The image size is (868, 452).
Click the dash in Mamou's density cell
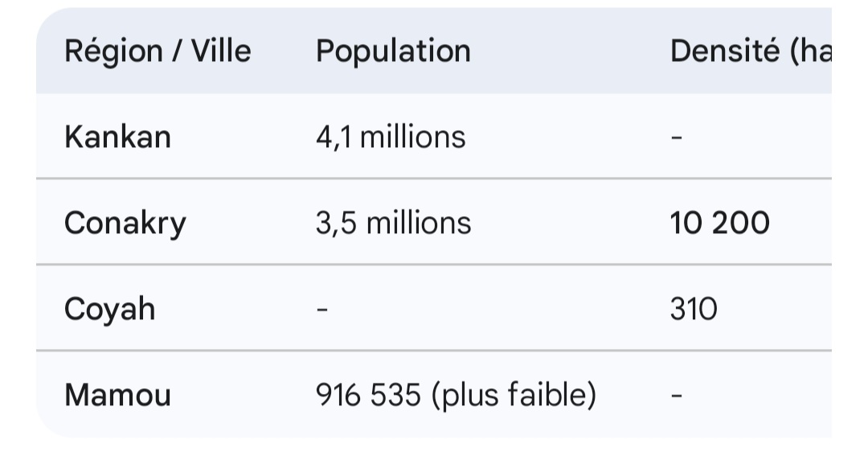point(676,396)
